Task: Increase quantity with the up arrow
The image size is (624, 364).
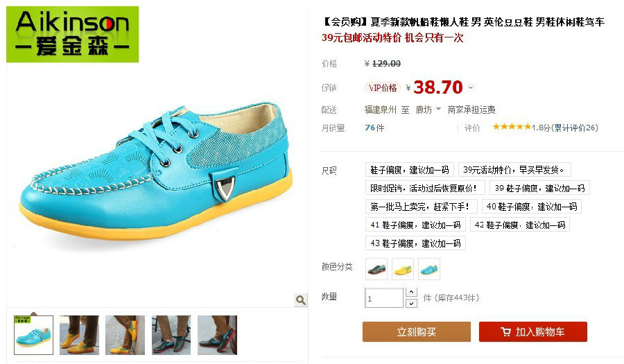Action: (x=411, y=293)
